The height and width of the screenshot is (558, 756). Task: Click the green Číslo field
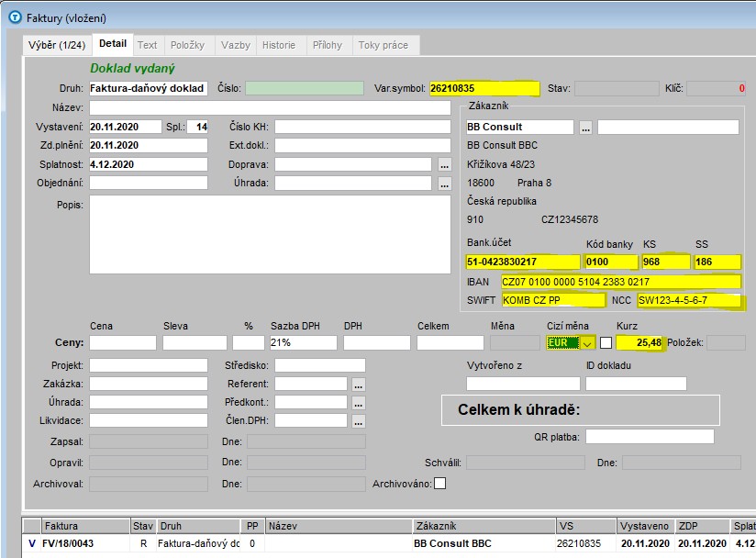tap(305, 88)
